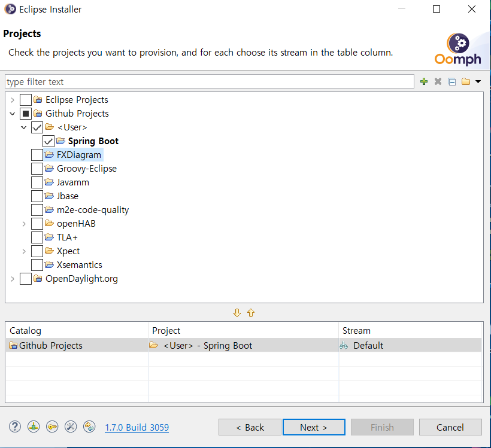Select the m2e-code-quality tree item
The width and height of the screenshot is (491, 448).
[93, 210]
